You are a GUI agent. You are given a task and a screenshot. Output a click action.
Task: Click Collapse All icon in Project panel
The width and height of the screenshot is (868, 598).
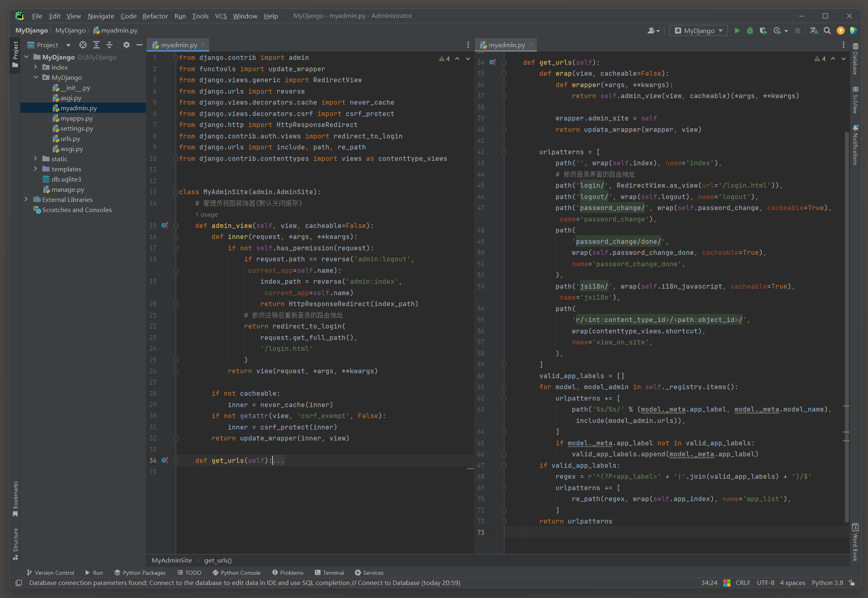(x=109, y=45)
